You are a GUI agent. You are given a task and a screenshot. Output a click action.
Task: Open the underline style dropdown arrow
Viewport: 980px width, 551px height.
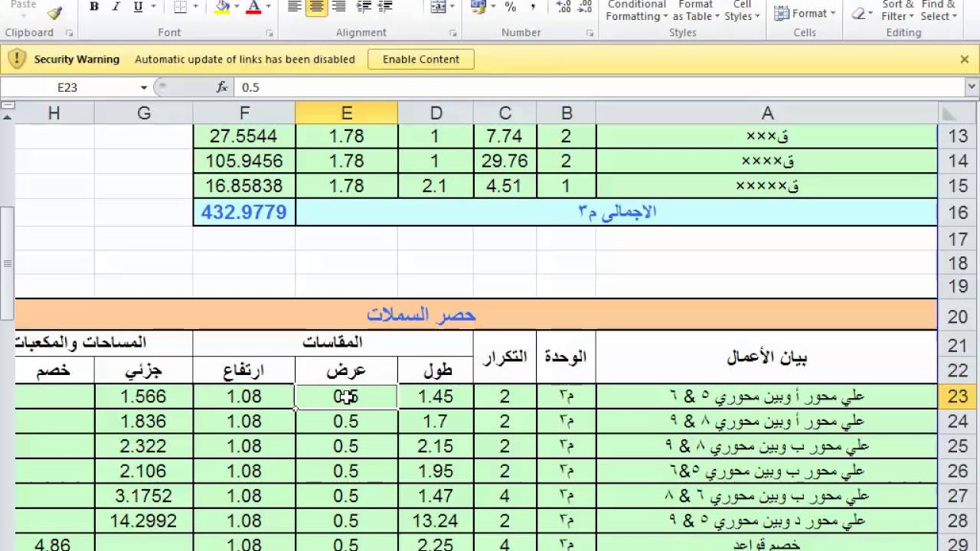tap(153, 7)
